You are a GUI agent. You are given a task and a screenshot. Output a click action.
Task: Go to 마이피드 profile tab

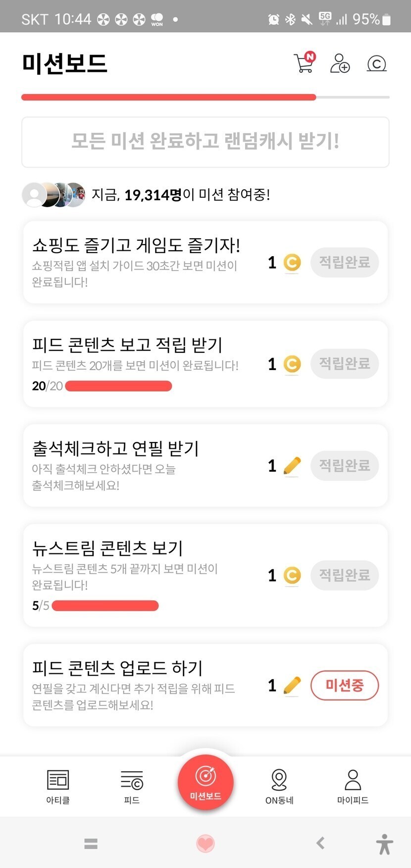(x=353, y=786)
